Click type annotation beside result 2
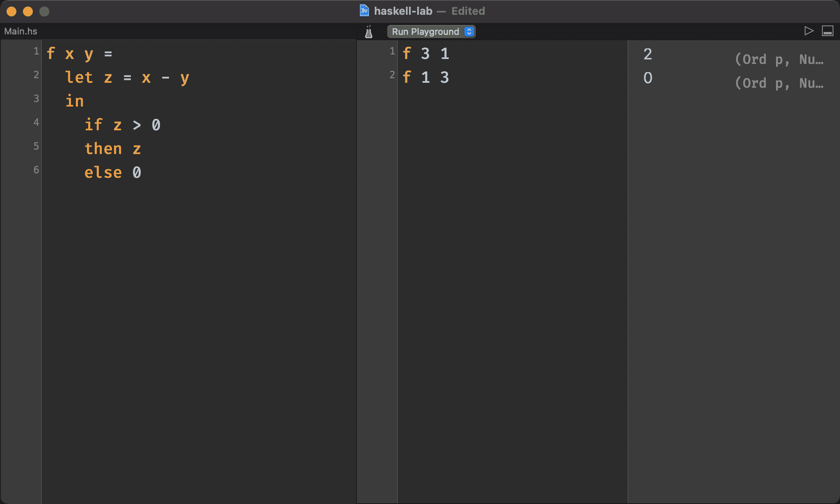 click(779, 59)
